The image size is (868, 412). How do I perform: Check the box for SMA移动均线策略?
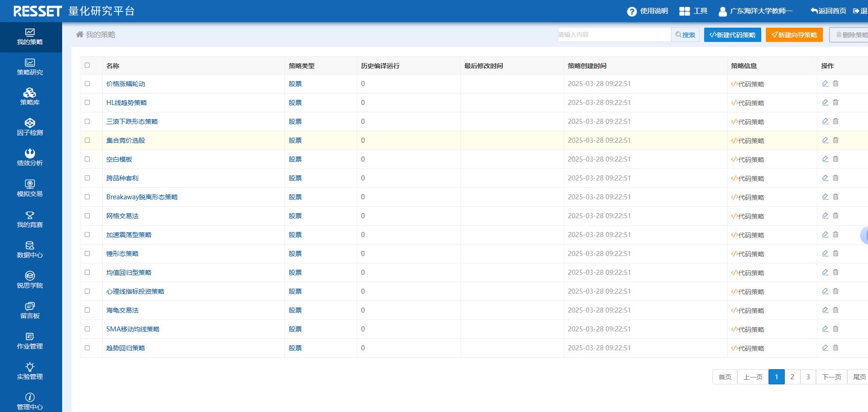[x=87, y=329]
